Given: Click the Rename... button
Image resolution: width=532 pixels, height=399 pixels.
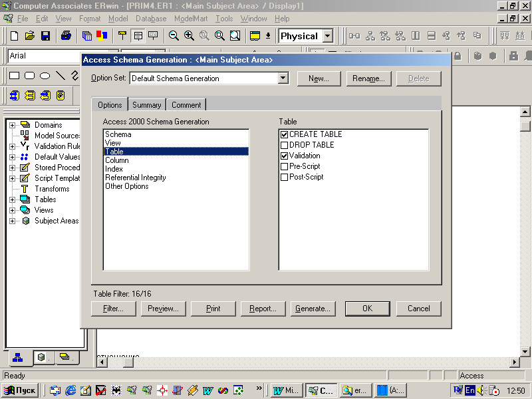Looking at the screenshot, I should click(x=368, y=78).
